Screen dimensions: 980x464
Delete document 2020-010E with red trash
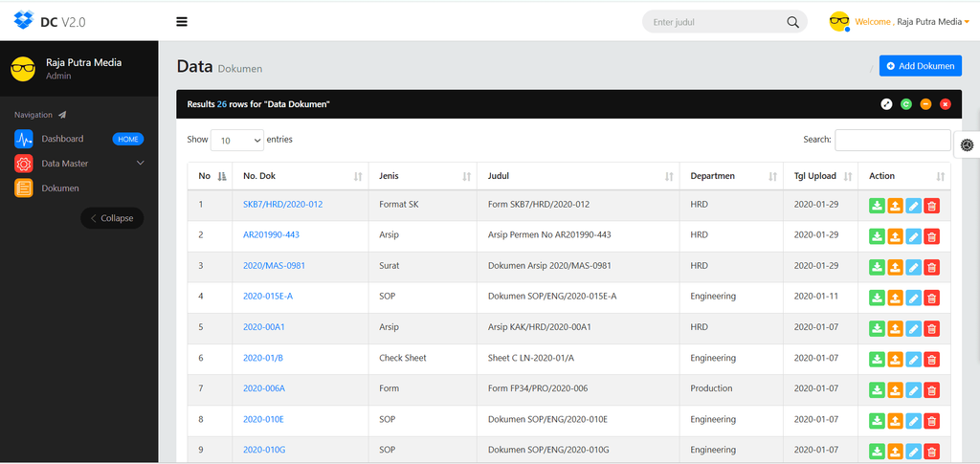931,421
